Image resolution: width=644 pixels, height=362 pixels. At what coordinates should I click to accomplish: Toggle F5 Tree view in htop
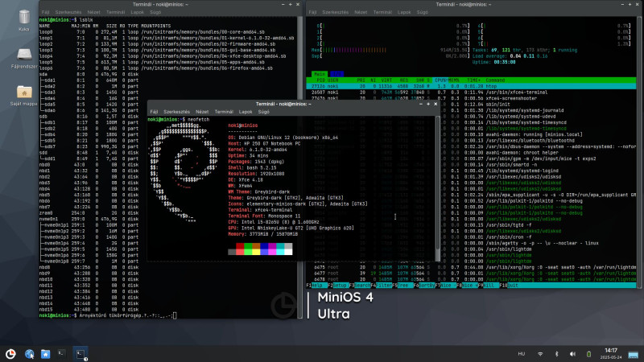pyautogui.click(x=402, y=286)
